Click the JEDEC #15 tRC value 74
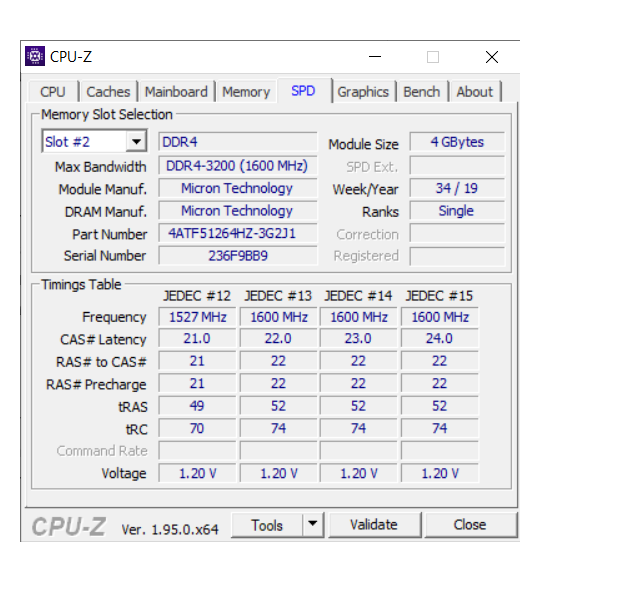The image size is (622, 590). point(440,429)
